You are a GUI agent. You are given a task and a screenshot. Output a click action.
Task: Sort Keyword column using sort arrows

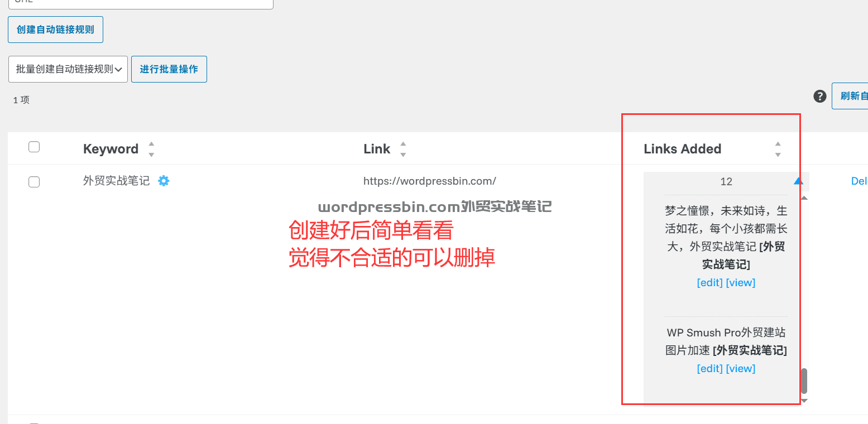(151, 149)
